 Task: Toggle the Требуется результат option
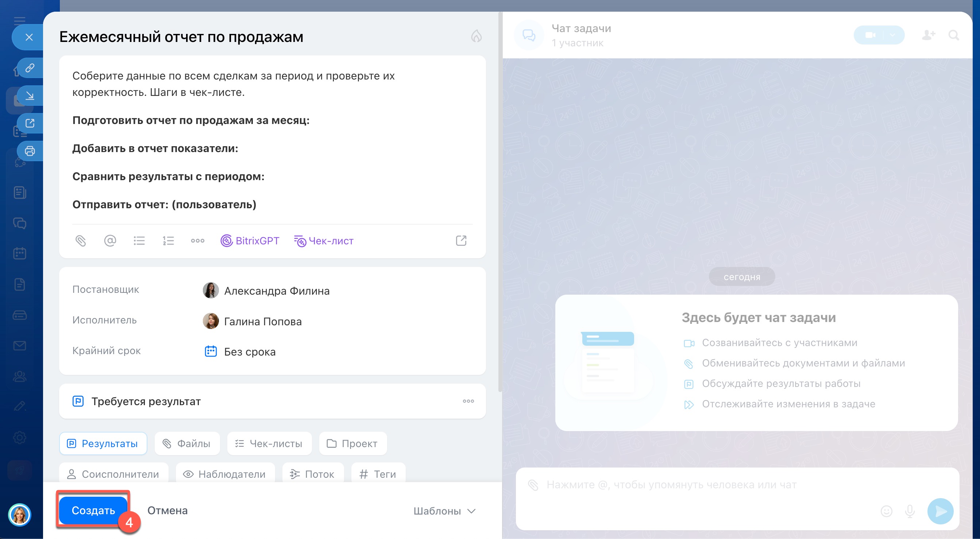pyautogui.click(x=146, y=401)
